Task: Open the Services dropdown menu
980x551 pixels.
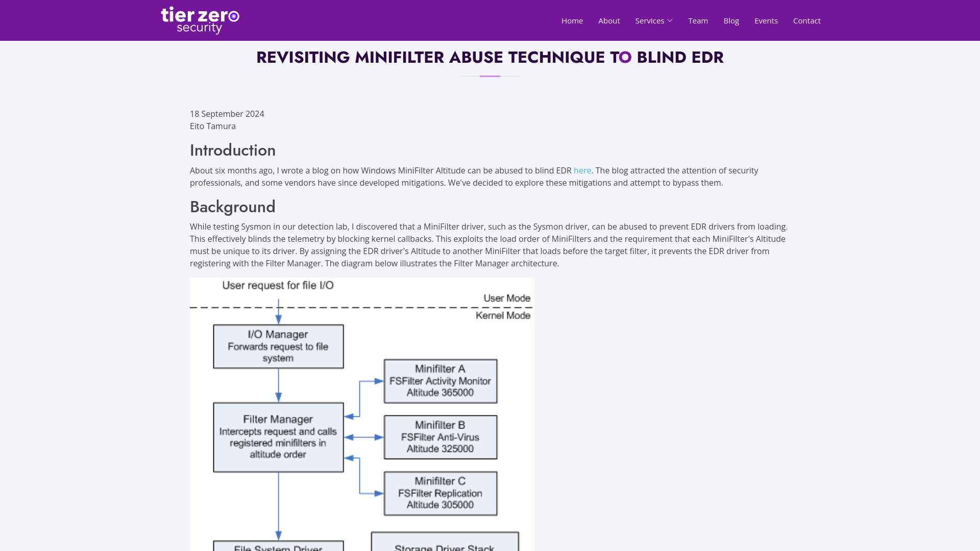Action: (x=653, y=20)
